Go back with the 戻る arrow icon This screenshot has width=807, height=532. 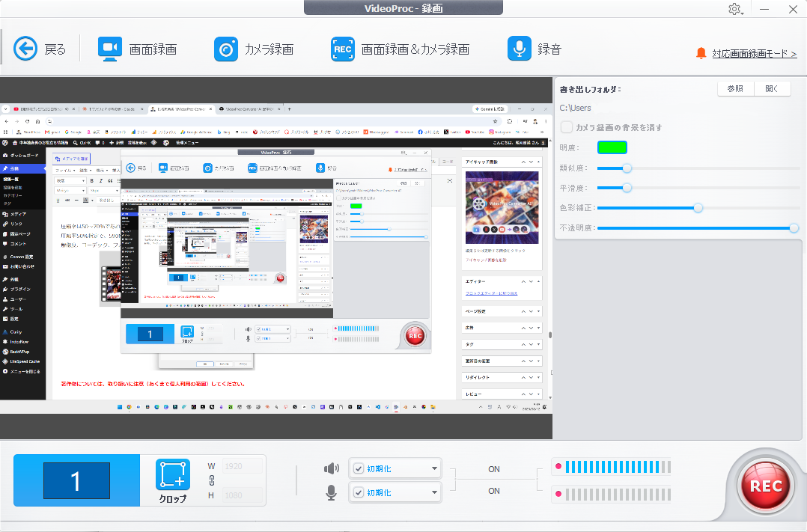[x=25, y=49]
